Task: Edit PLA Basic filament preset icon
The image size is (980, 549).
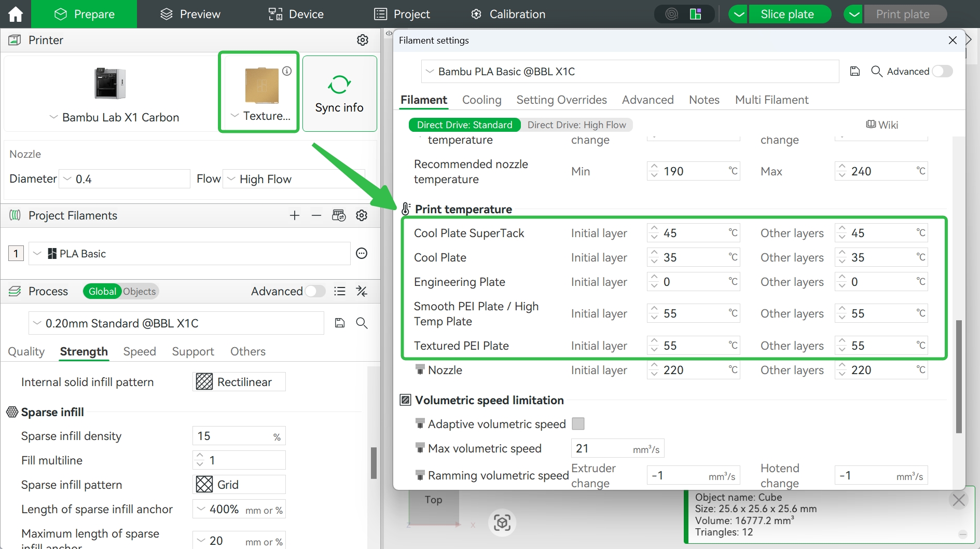Action: (362, 253)
